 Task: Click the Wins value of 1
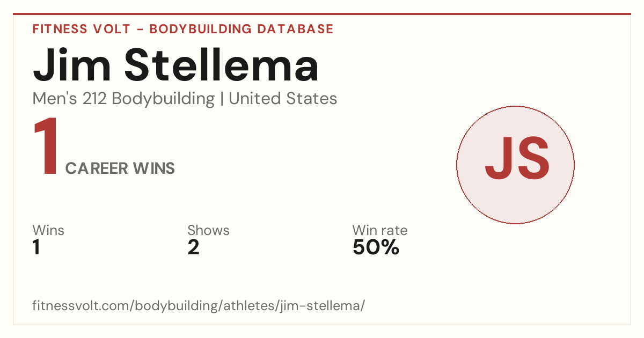(36, 247)
